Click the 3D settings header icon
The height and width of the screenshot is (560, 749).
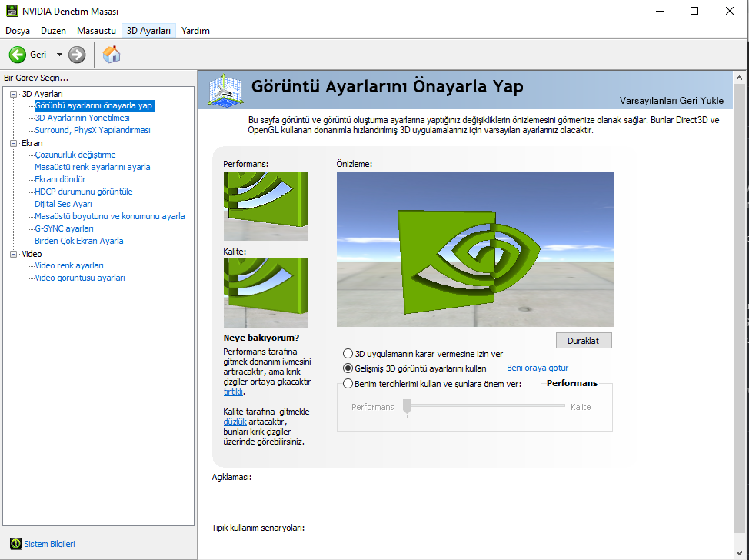click(x=225, y=90)
